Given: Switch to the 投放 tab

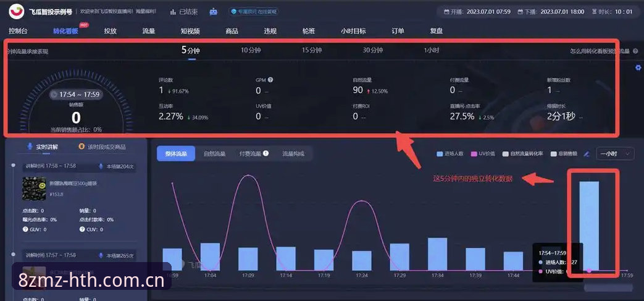Looking at the screenshot, I should pyautogui.click(x=111, y=31).
